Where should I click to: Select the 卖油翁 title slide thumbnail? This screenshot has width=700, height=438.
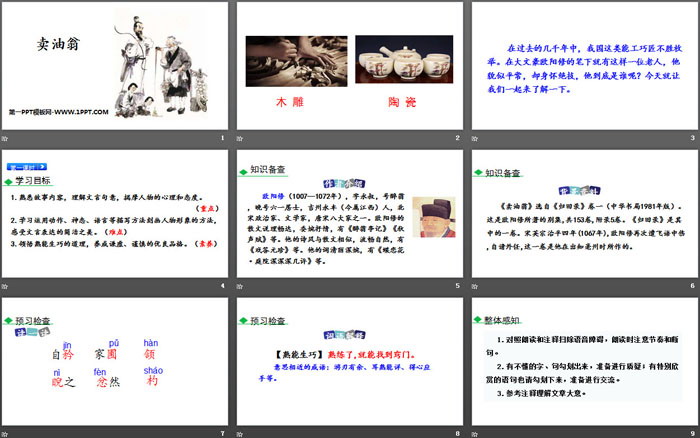(114, 72)
